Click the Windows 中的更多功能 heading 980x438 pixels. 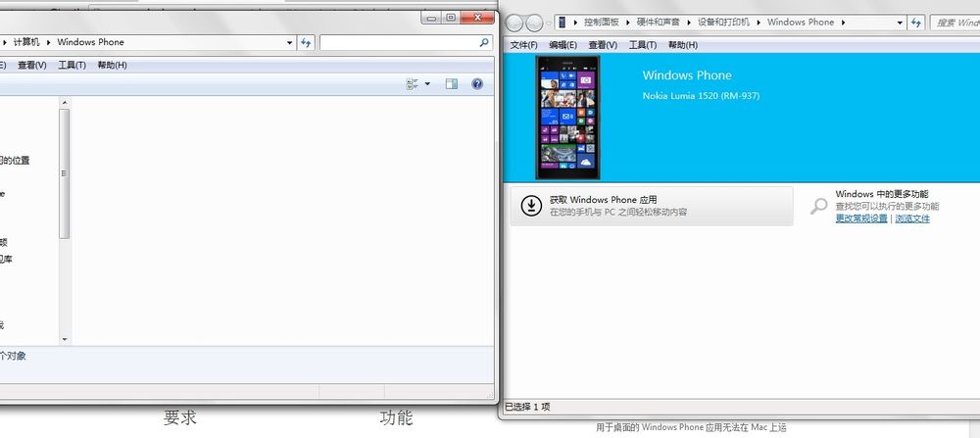(x=882, y=194)
